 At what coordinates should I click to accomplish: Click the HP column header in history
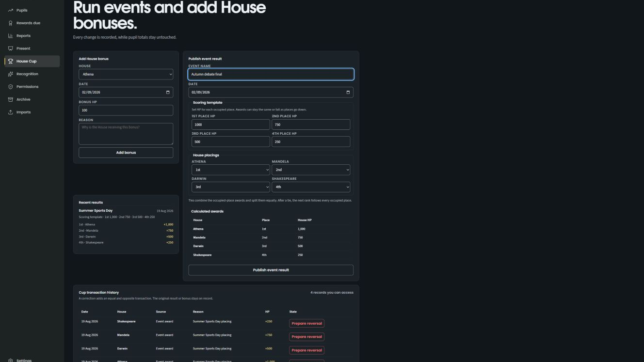(267, 312)
